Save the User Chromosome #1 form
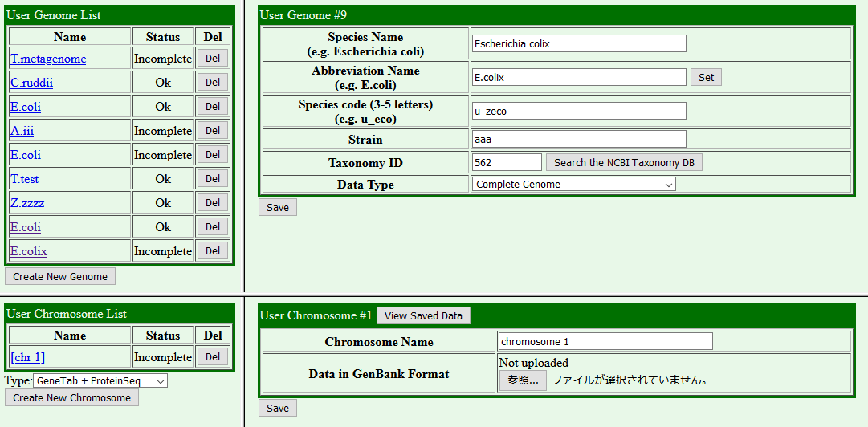 click(277, 408)
